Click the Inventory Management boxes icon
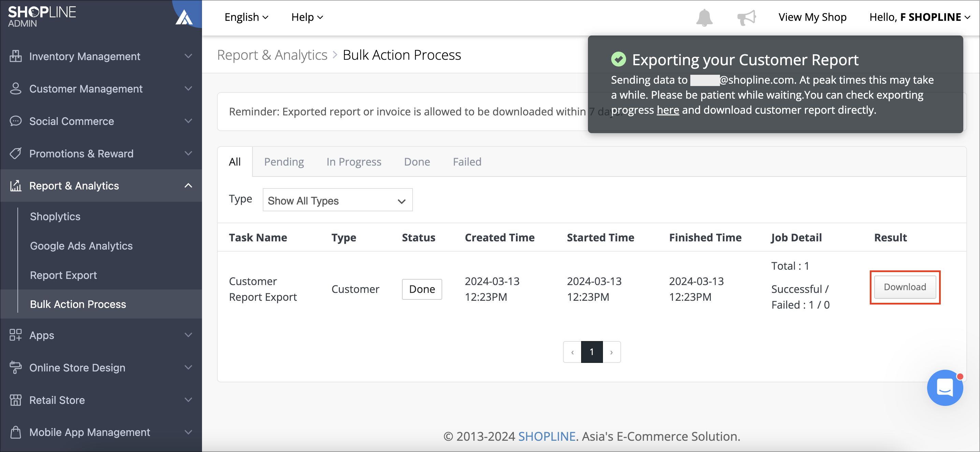Screen dimensions: 980x452 16,56
